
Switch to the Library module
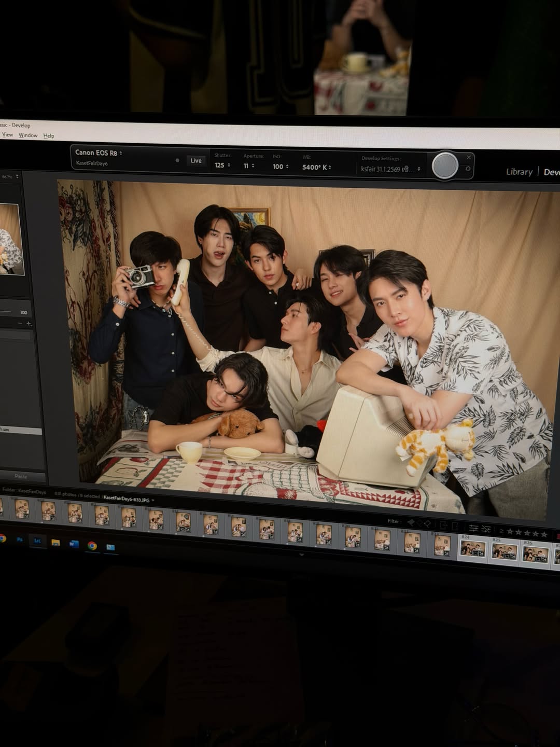519,172
